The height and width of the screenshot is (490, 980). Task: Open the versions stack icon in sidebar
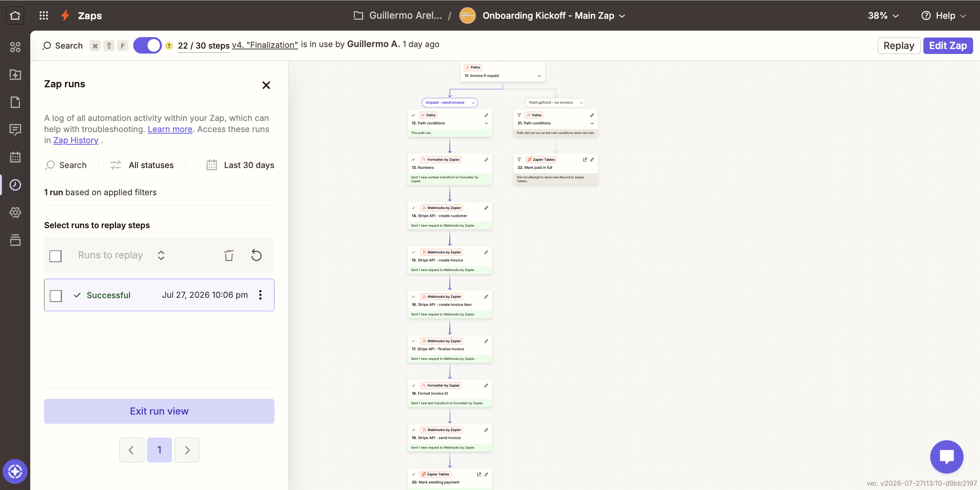[x=15, y=240]
